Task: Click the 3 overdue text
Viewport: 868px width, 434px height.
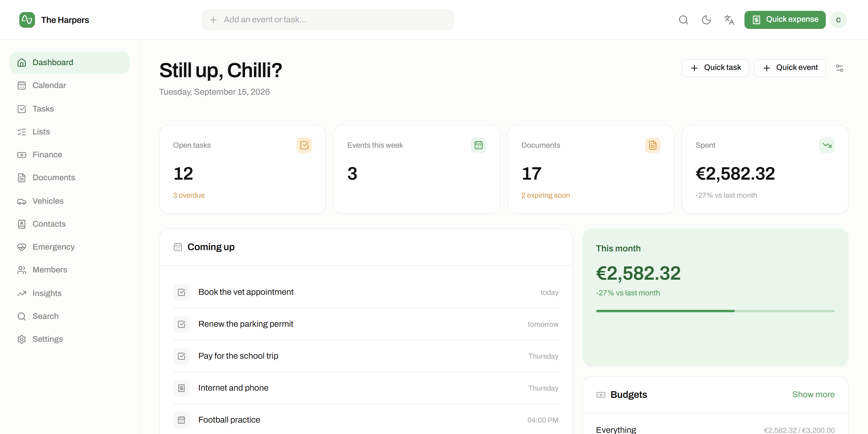Action: [x=189, y=195]
